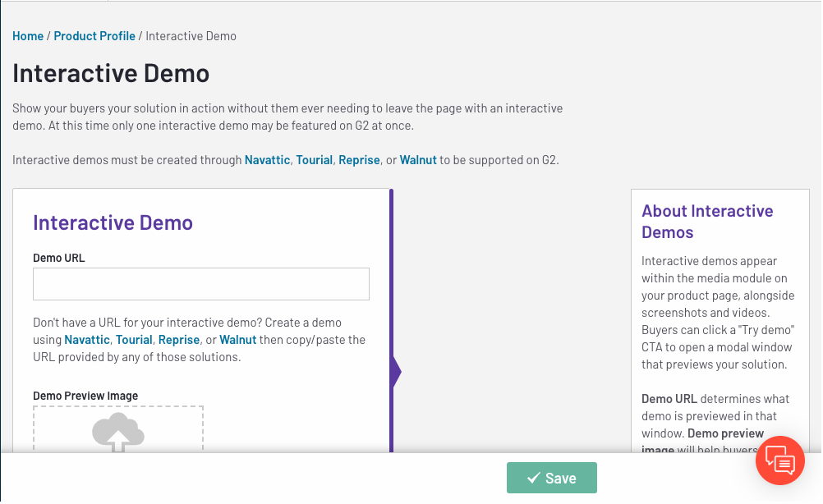The height and width of the screenshot is (504, 823).
Task: Go to Home via breadcrumb
Action: point(28,36)
